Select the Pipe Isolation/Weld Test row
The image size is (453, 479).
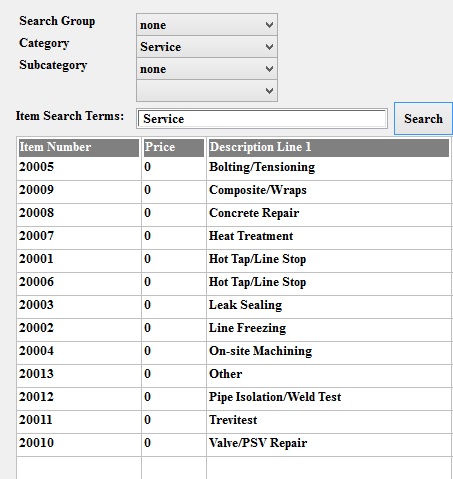pyautogui.click(x=234, y=397)
